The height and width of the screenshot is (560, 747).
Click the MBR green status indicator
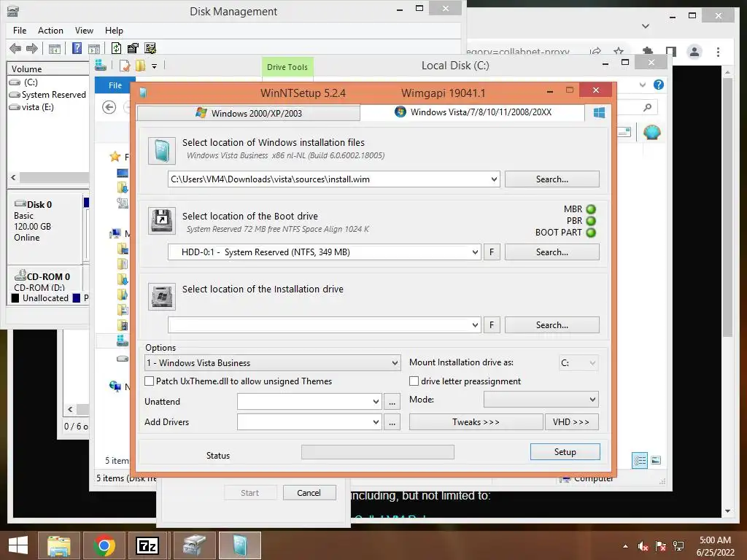pos(591,209)
